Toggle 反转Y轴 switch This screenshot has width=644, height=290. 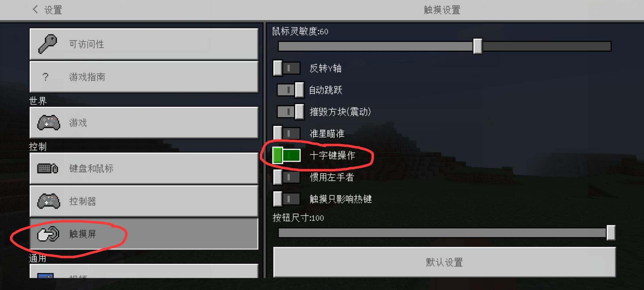pyautogui.click(x=287, y=68)
